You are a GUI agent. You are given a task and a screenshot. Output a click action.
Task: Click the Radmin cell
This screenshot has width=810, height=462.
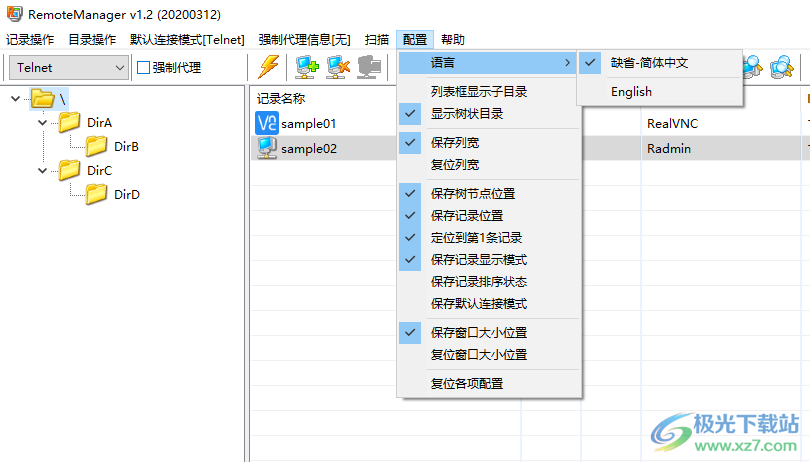click(x=668, y=149)
